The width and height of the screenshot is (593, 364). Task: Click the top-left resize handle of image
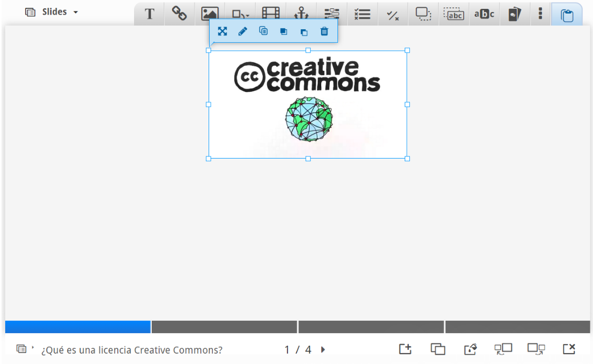click(x=209, y=50)
